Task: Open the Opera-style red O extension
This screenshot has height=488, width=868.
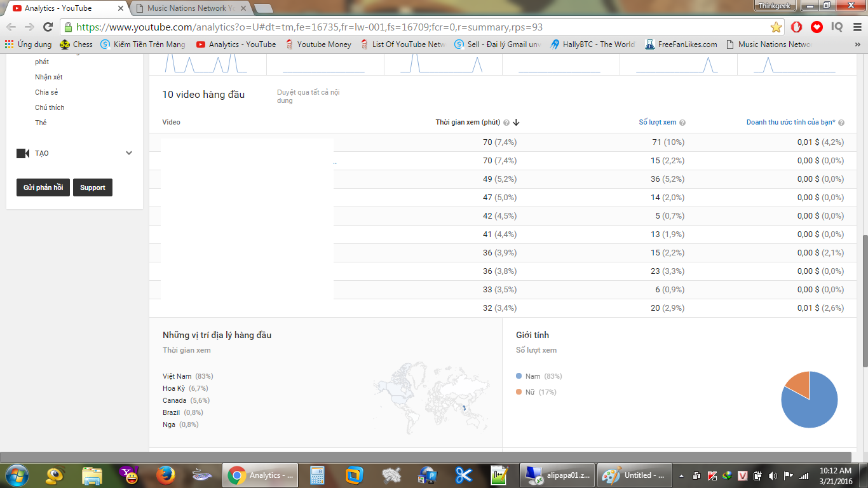Action: click(797, 27)
